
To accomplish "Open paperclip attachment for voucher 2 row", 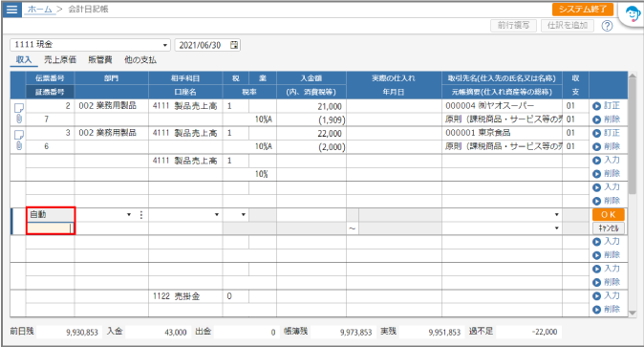I will [19, 119].
